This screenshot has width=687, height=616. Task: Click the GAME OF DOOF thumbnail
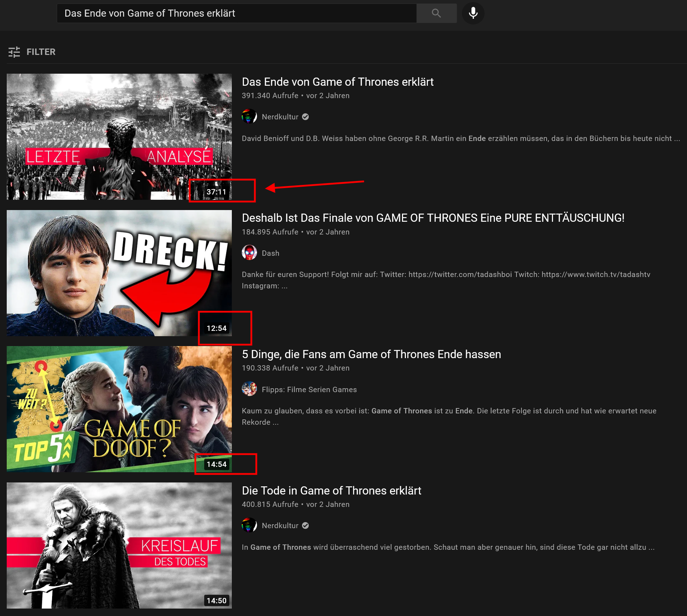pos(119,409)
